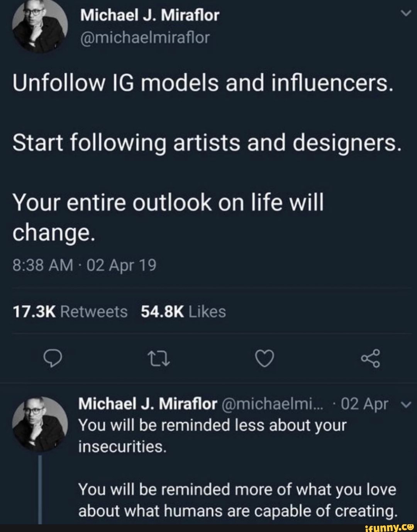Open the main tweet's chevron dropdown menu
This screenshot has height=532, width=417.
pyautogui.click(x=405, y=14)
